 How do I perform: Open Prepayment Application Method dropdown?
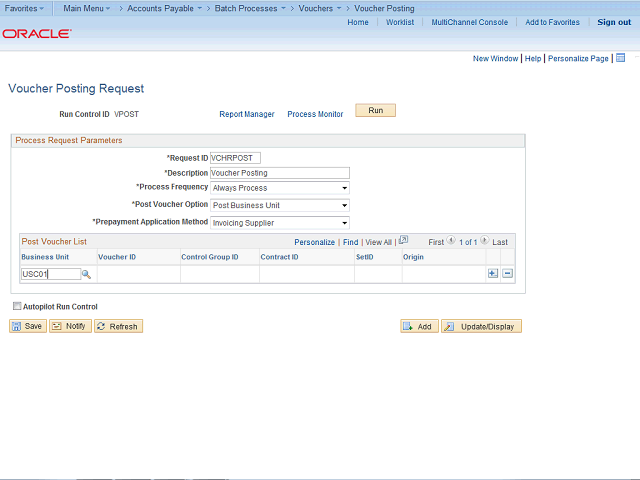tap(280, 223)
